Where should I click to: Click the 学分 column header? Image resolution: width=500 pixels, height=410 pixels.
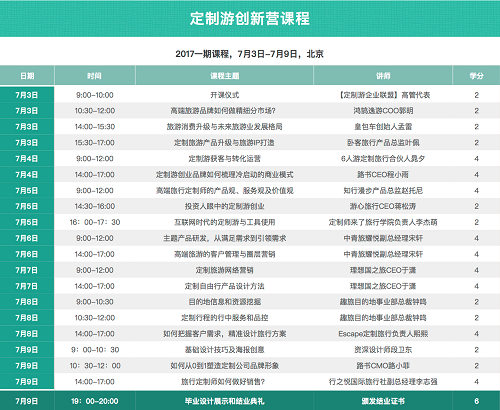click(476, 76)
